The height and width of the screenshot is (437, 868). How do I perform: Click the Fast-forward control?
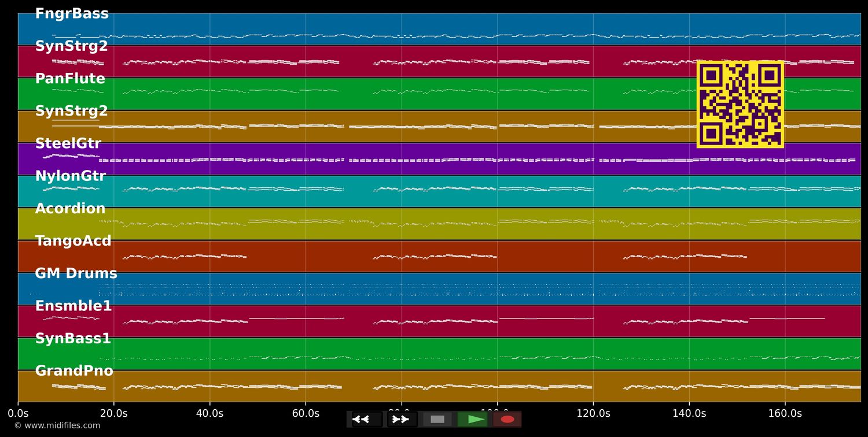(401, 419)
